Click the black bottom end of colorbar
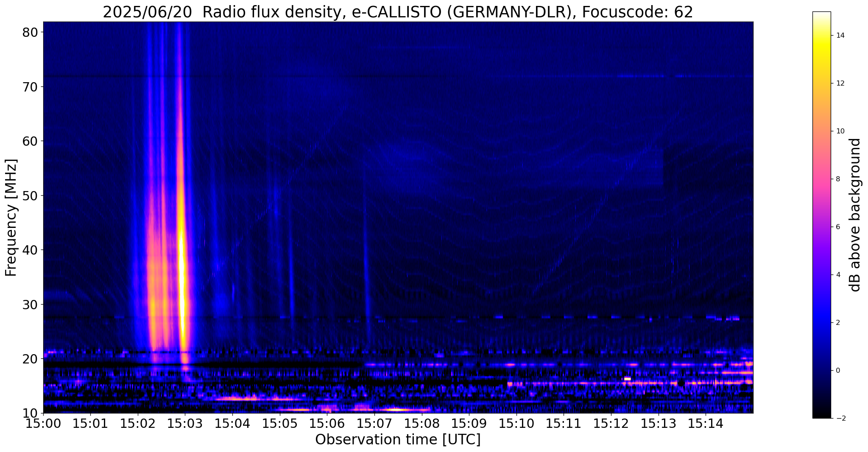 (821, 415)
